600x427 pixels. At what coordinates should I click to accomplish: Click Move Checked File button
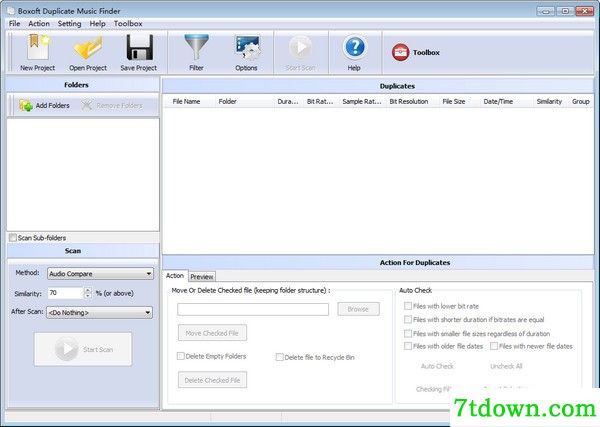(212, 333)
